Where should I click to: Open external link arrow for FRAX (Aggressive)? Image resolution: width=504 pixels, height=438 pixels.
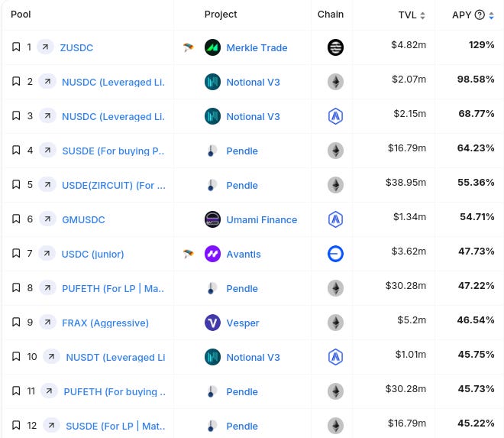click(x=47, y=323)
